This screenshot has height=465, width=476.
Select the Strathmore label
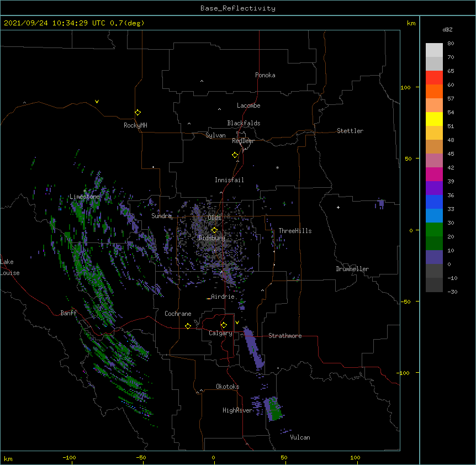point(285,336)
